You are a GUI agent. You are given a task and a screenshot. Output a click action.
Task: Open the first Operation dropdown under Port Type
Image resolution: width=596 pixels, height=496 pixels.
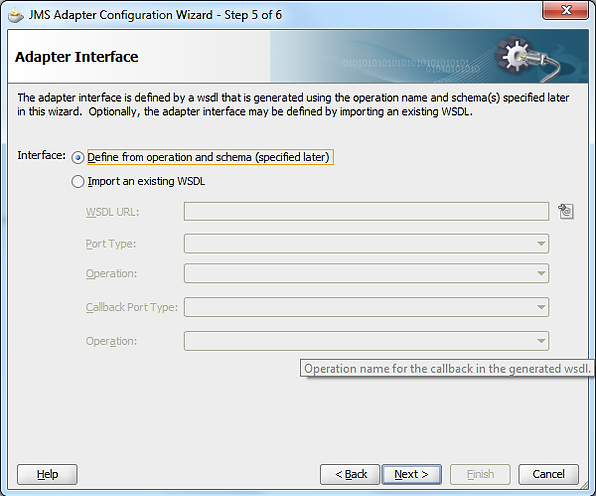(x=366, y=273)
